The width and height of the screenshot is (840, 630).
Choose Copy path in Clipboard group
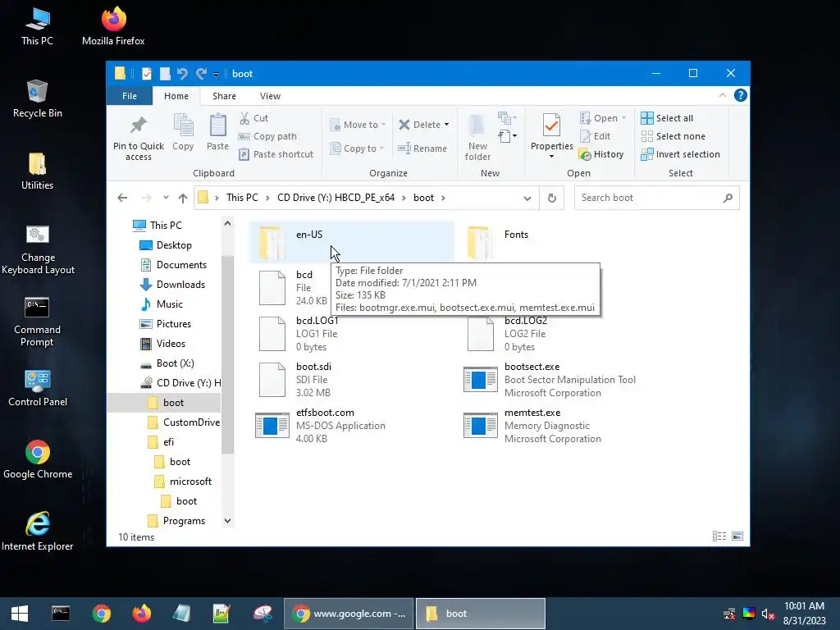pyautogui.click(x=267, y=136)
